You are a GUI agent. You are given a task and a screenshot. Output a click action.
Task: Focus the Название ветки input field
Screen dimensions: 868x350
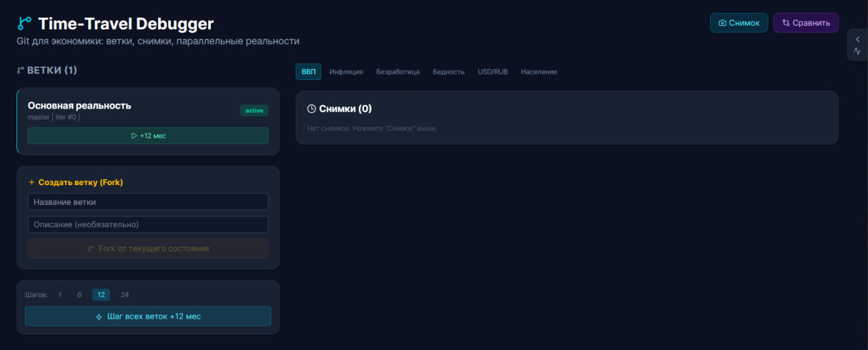[x=148, y=202]
